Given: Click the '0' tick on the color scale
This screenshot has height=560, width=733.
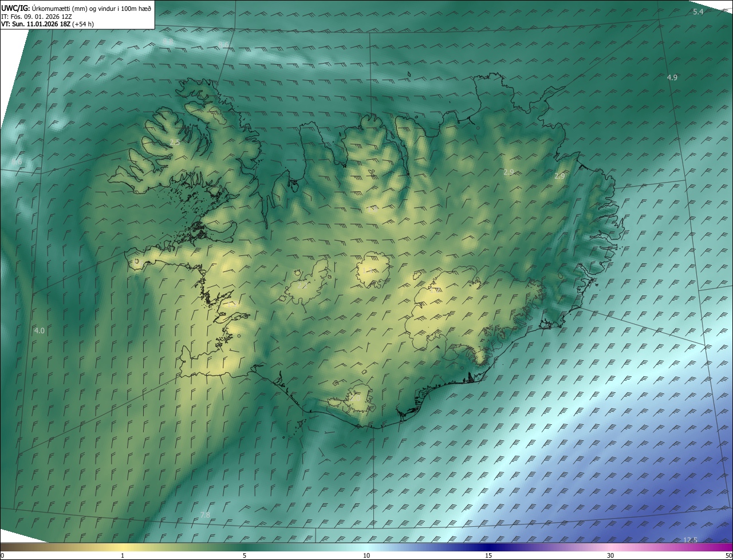Looking at the screenshot, I should (x=2, y=555).
